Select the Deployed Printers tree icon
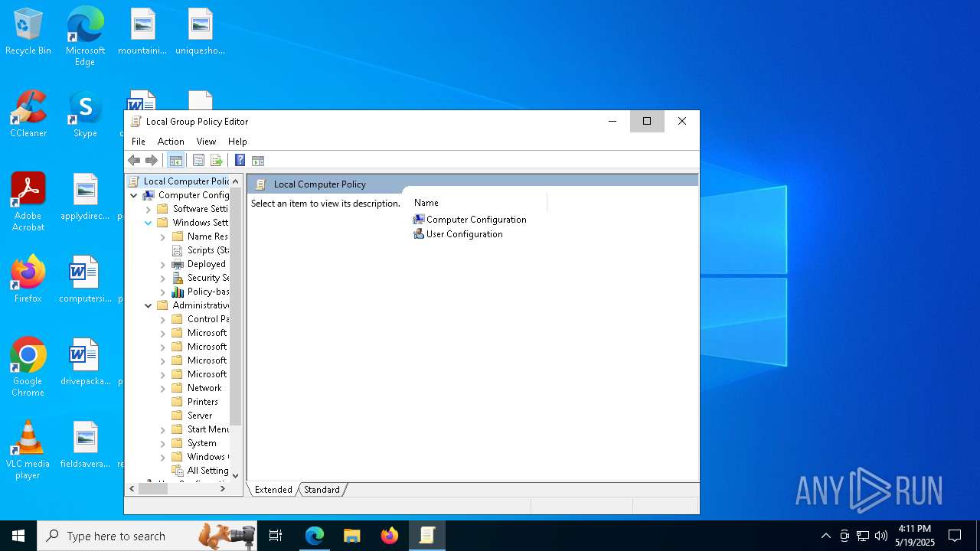Image resolution: width=980 pixels, height=551 pixels. coord(178,264)
